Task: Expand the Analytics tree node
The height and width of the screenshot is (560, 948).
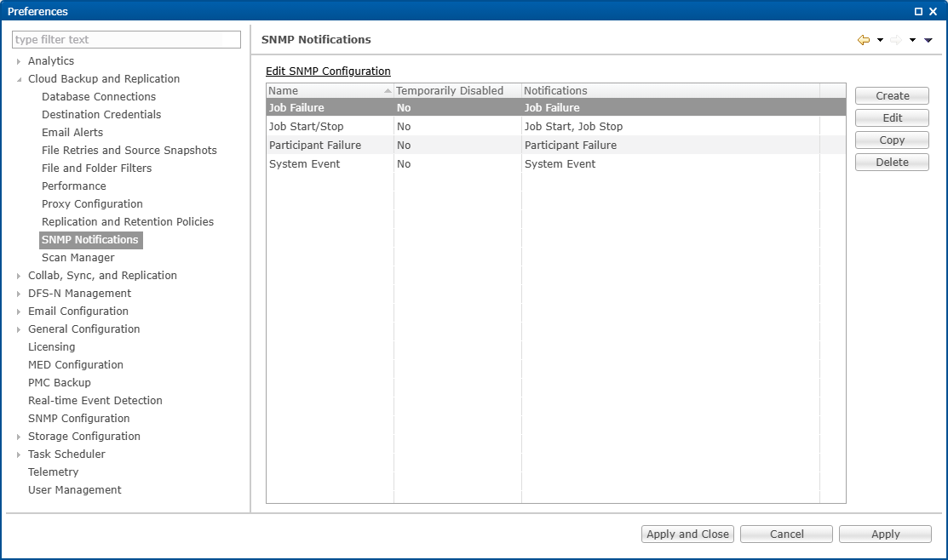Action: pyautogui.click(x=19, y=61)
